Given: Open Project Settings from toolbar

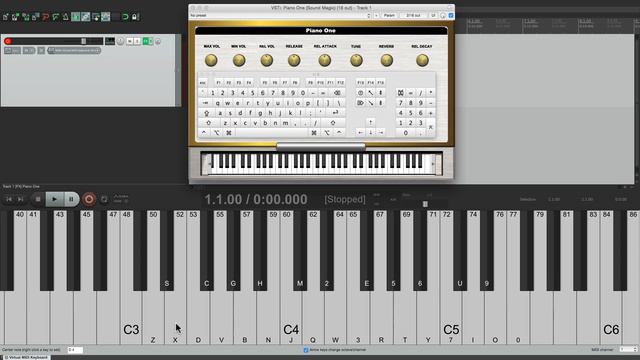Looking at the screenshot, I should click(x=36, y=17).
